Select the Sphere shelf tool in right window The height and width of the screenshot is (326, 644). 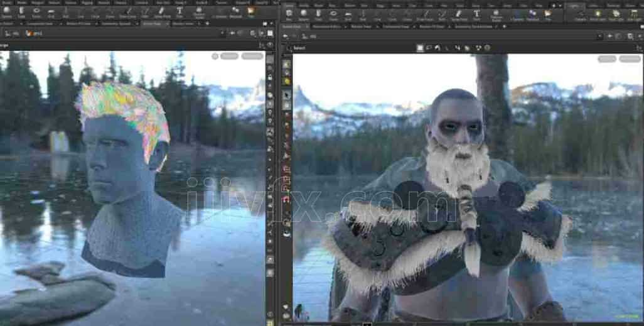tap(304, 15)
